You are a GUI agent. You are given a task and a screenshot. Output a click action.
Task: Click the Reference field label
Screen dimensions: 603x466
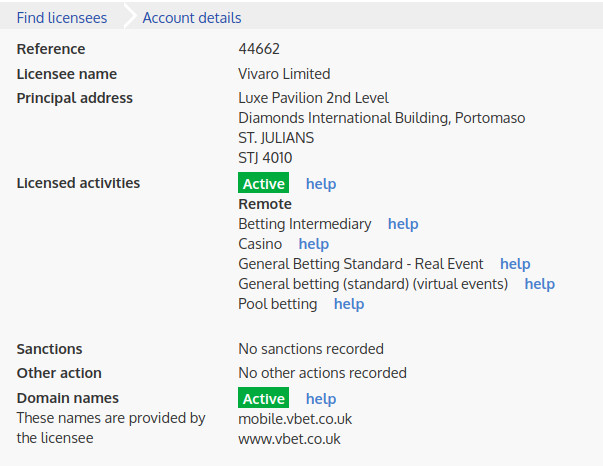coord(51,49)
